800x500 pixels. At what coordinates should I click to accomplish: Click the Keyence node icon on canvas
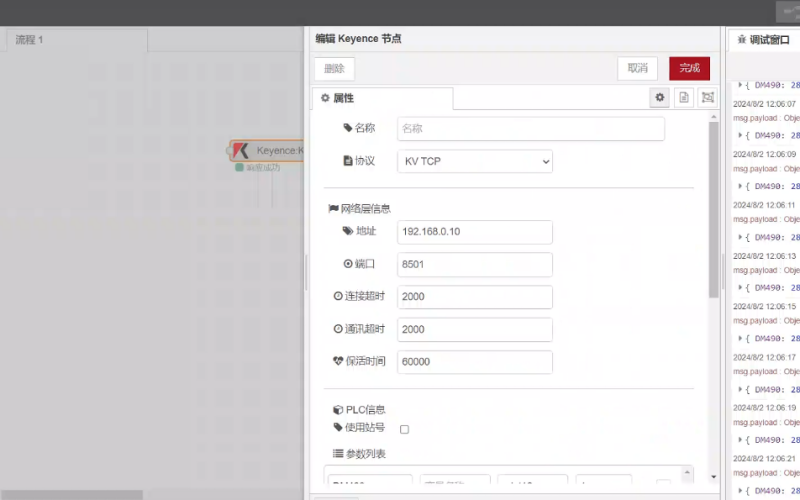241,151
